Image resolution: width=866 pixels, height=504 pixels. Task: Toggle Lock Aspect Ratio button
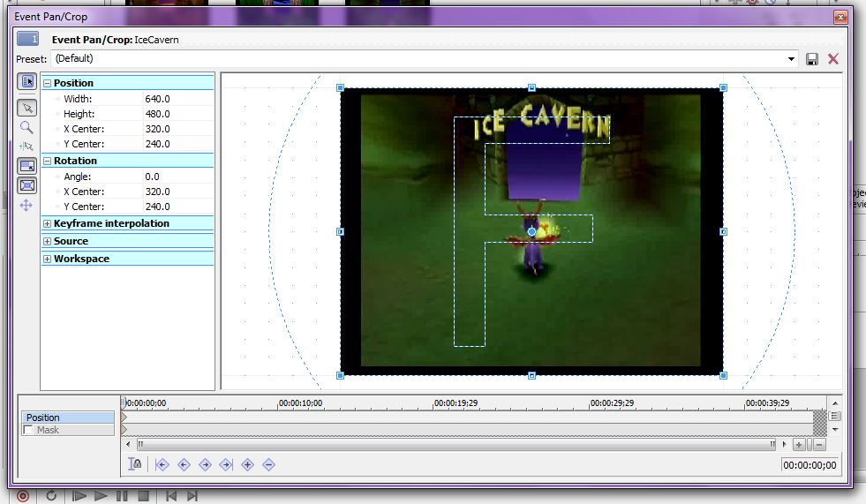click(27, 166)
